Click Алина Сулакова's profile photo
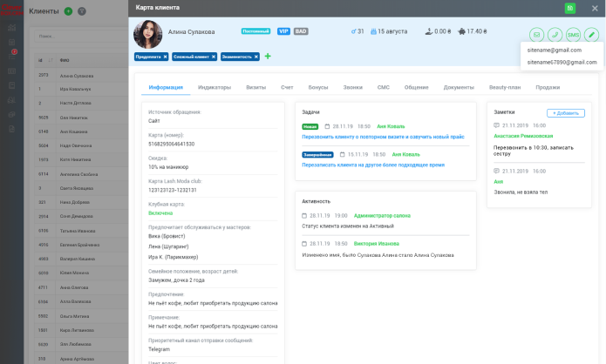 (x=147, y=34)
